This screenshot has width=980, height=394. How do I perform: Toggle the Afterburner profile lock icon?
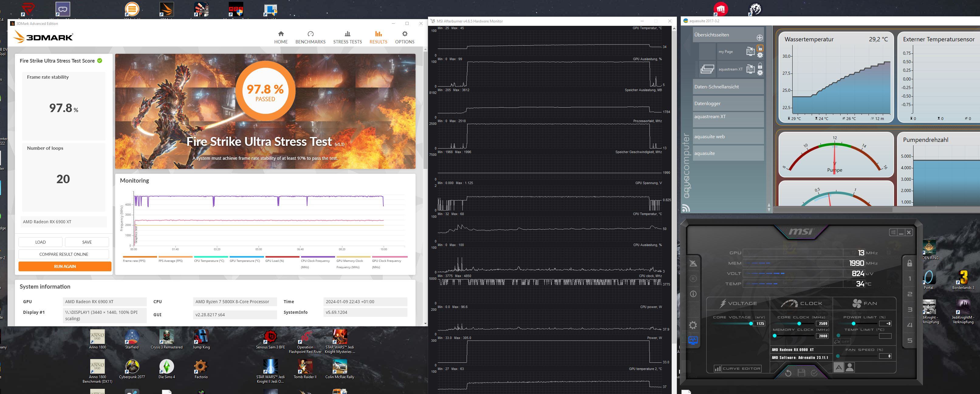(x=910, y=263)
